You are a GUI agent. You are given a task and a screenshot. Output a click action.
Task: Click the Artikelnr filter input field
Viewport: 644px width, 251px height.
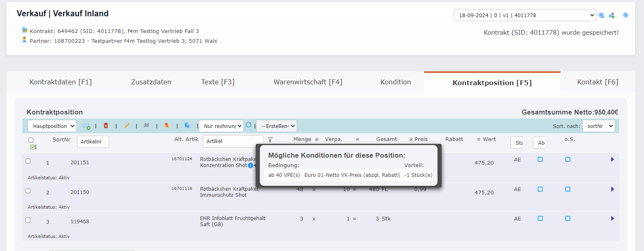point(93,142)
